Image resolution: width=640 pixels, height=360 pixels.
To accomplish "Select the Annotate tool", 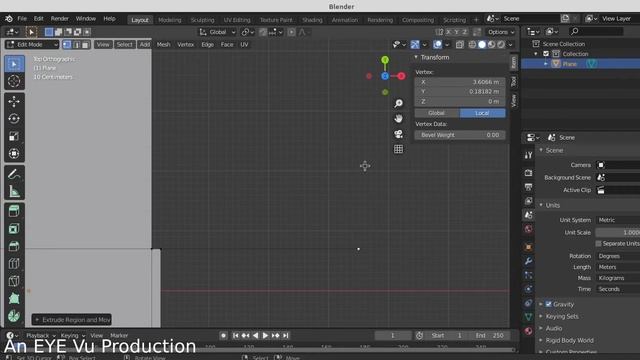I will (x=14, y=174).
